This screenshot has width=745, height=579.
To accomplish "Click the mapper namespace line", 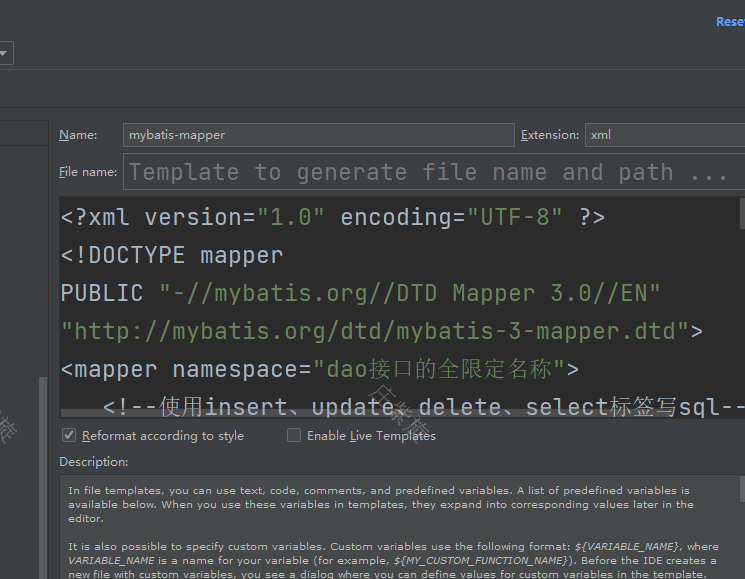I will (319, 369).
